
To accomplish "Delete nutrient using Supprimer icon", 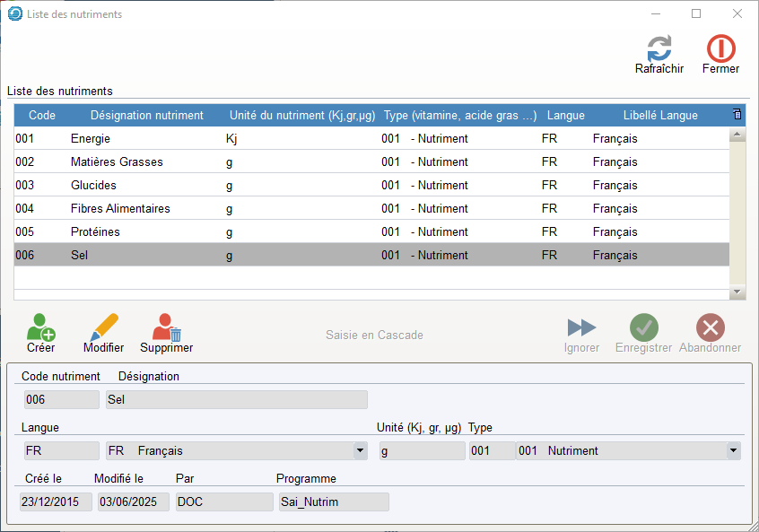I will tap(166, 328).
